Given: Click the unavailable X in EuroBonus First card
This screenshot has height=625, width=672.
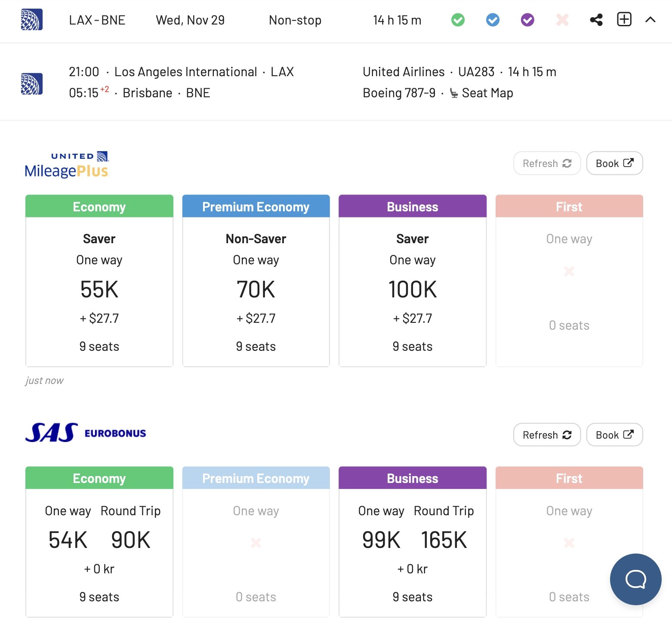Looking at the screenshot, I should click(x=569, y=543).
